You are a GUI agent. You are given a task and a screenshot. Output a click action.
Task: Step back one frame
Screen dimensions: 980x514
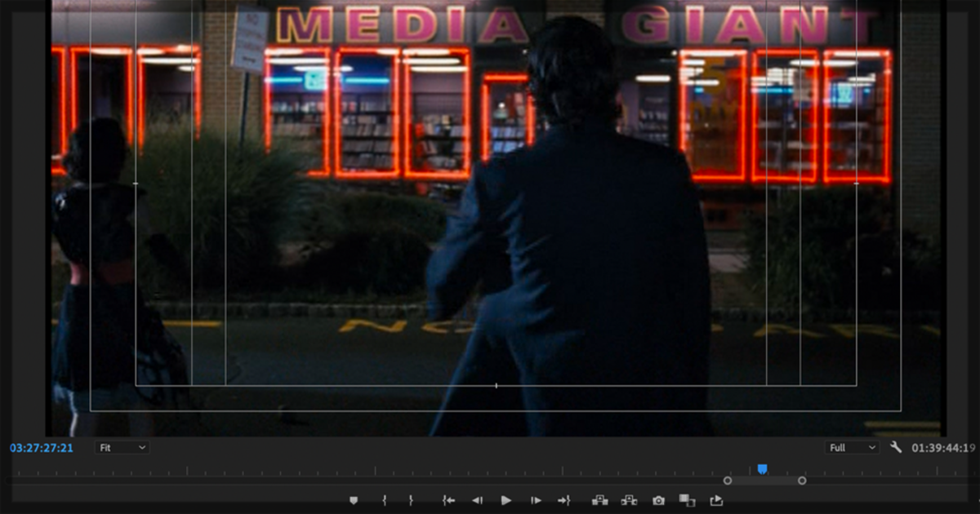478,500
